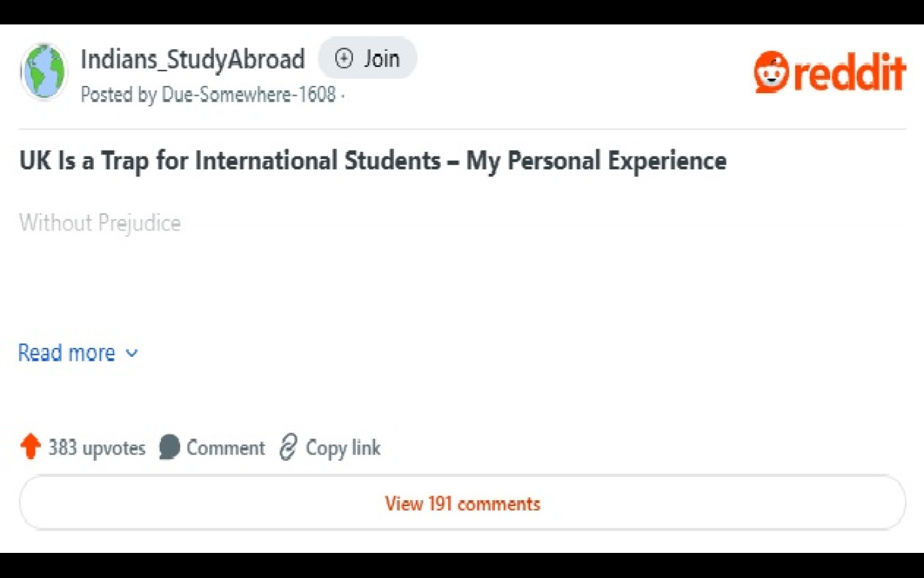Click the Copy link text
The image size is (924, 578).
tap(343, 448)
